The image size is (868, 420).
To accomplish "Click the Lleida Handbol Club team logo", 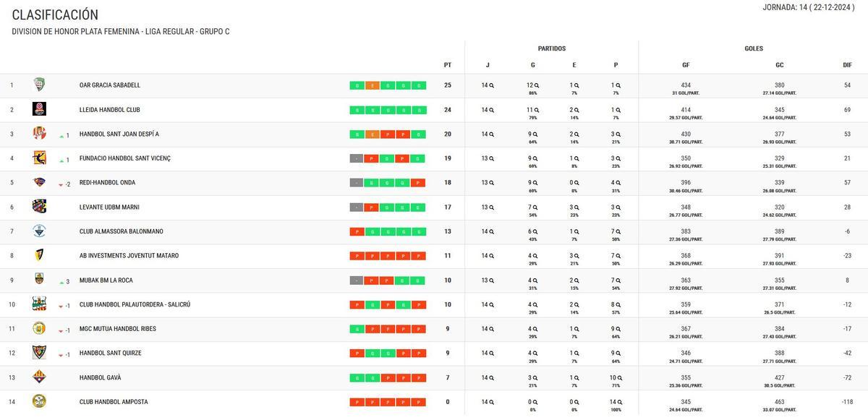I will click(x=39, y=109).
